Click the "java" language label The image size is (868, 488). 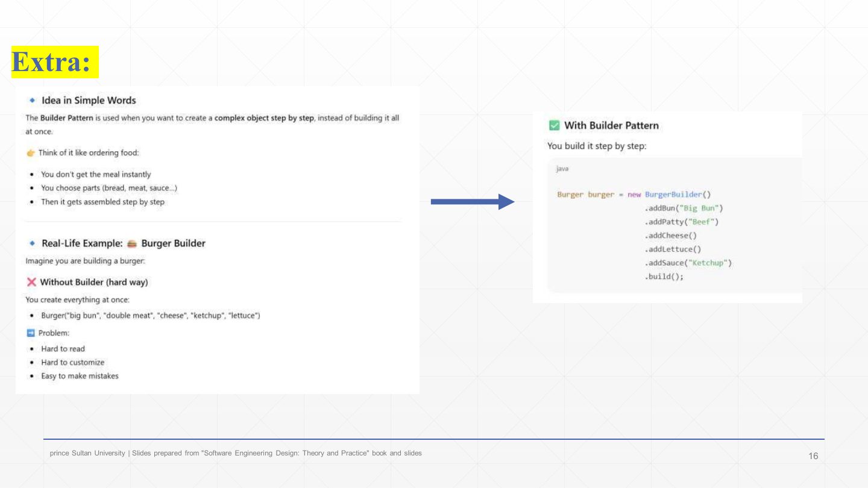[x=562, y=169]
